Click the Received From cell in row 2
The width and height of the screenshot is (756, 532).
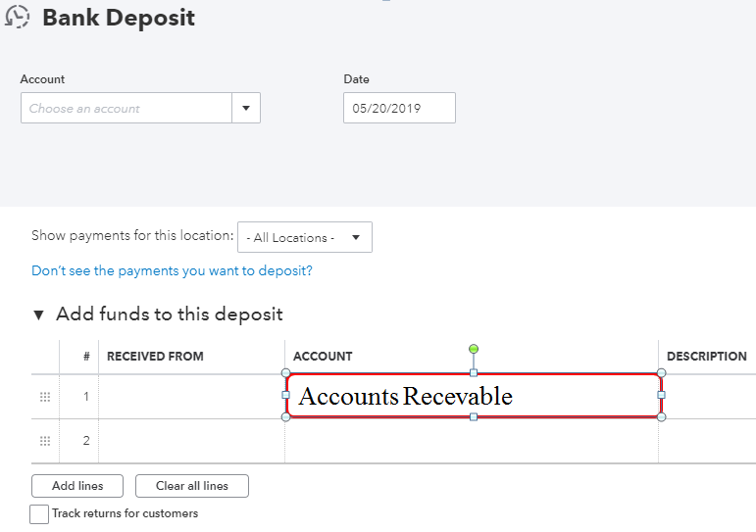click(191, 441)
